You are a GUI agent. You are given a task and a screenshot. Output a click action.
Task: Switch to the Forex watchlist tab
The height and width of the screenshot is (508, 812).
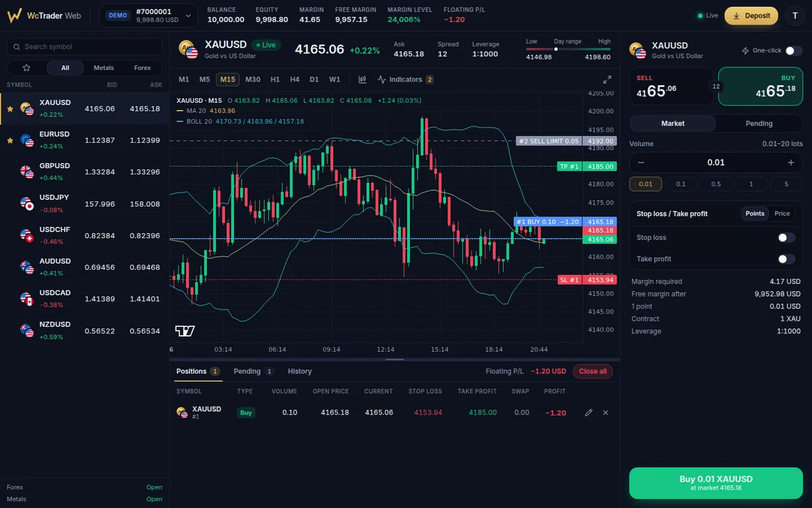pos(143,68)
